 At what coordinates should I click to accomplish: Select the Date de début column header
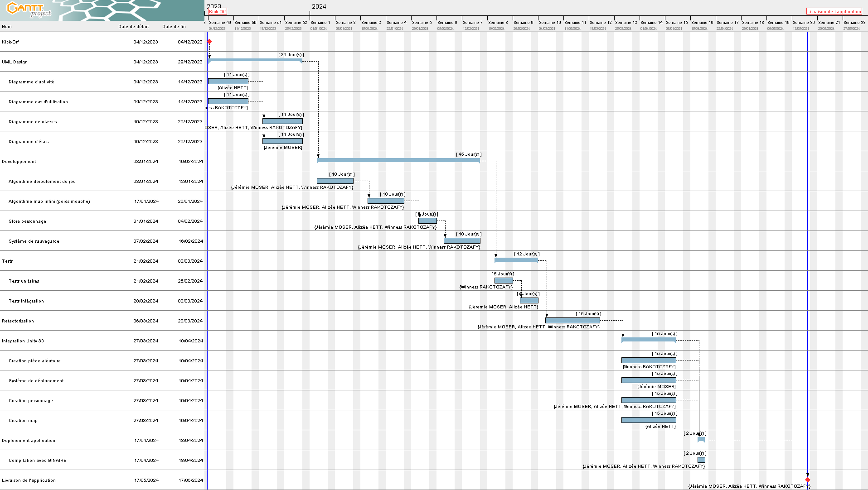click(x=134, y=27)
